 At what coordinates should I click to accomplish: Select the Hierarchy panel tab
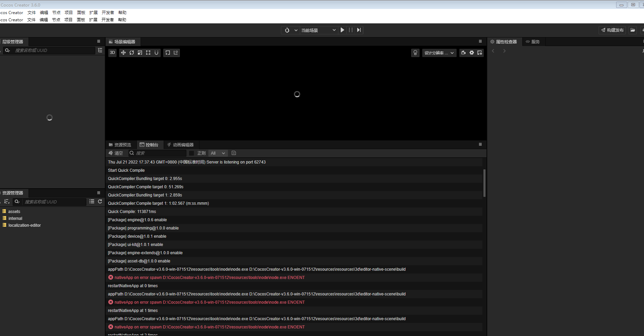click(x=13, y=42)
